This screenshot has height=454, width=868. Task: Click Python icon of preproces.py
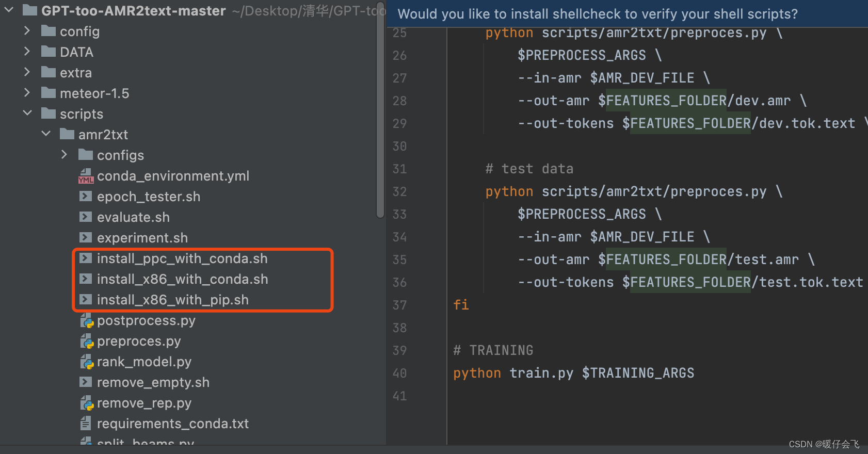tap(87, 342)
